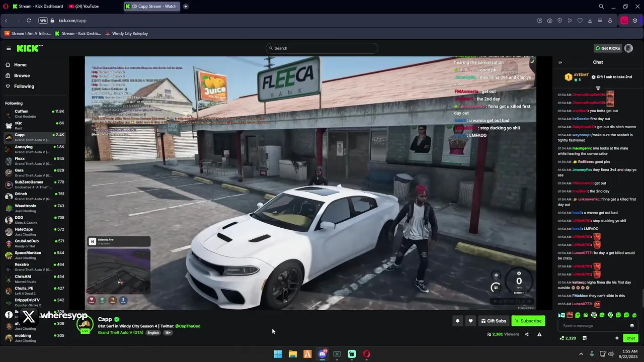Switch to the YouTube tab

click(x=84, y=7)
